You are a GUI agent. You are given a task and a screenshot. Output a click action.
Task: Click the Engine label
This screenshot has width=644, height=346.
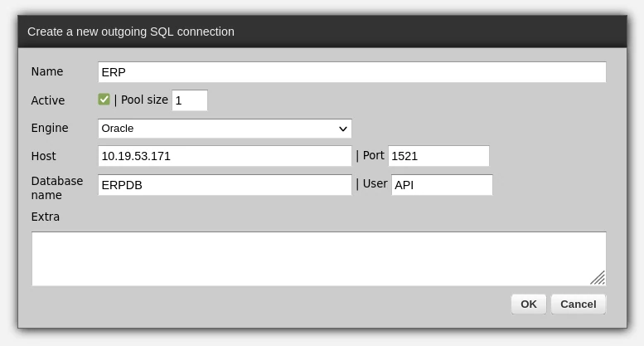click(x=50, y=128)
